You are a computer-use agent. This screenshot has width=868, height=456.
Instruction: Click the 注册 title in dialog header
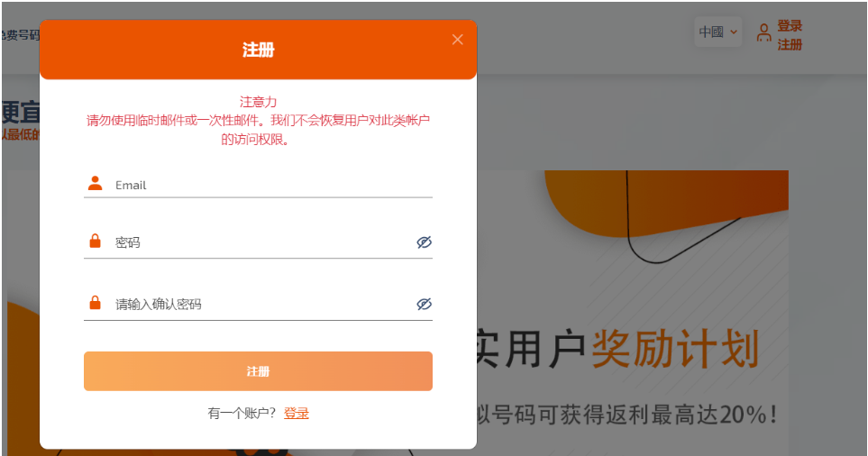pos(258,50)
